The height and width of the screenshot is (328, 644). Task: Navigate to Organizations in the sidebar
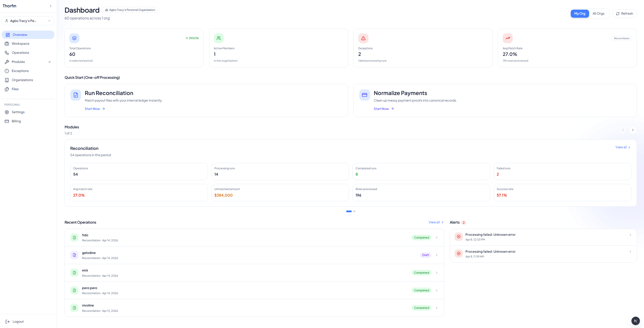tap(28, 80)
